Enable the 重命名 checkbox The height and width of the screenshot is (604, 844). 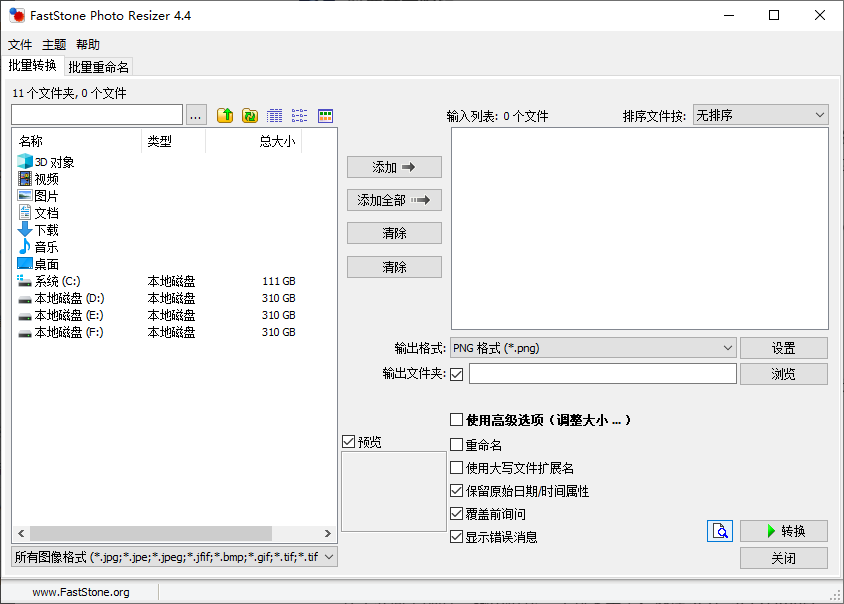pos(456,445)
